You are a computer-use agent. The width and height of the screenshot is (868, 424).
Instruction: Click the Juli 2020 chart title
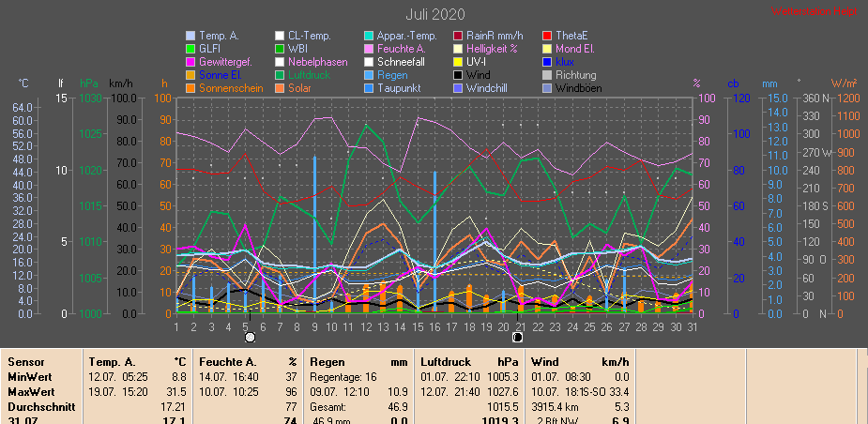coord(435,14)
